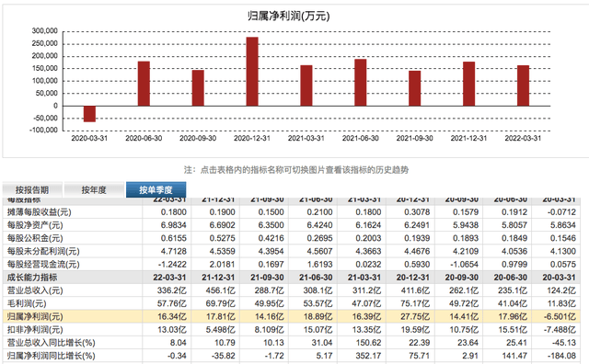Click the 150.62 revenue growth cell
Image resolution: width=589 pixels, height=364 pixels.
[368, 343]
